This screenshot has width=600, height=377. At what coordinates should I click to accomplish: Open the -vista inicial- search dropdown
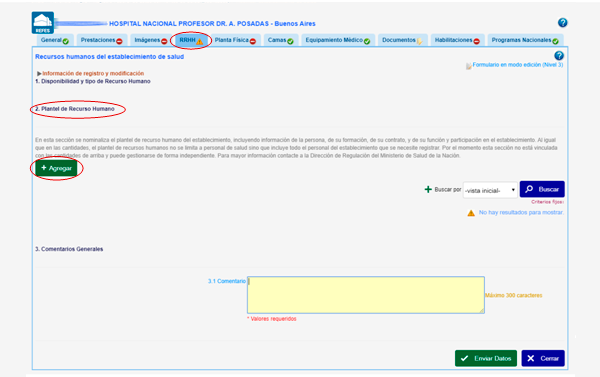pyautogui.click(x=490, y=190)
